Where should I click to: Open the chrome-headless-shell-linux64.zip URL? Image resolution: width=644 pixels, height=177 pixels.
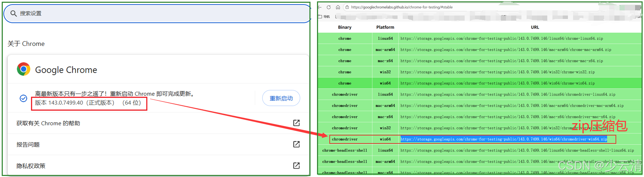click(517, 150)
